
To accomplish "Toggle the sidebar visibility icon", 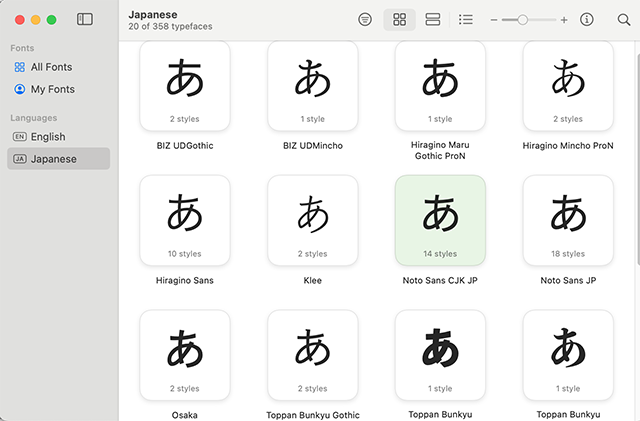I will pyautogui.click(x=85, y=19).
